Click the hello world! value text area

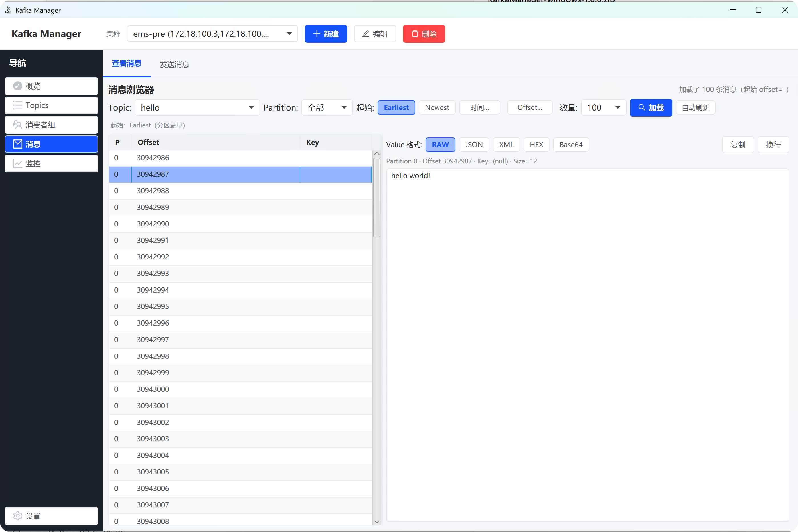point(587,345)
